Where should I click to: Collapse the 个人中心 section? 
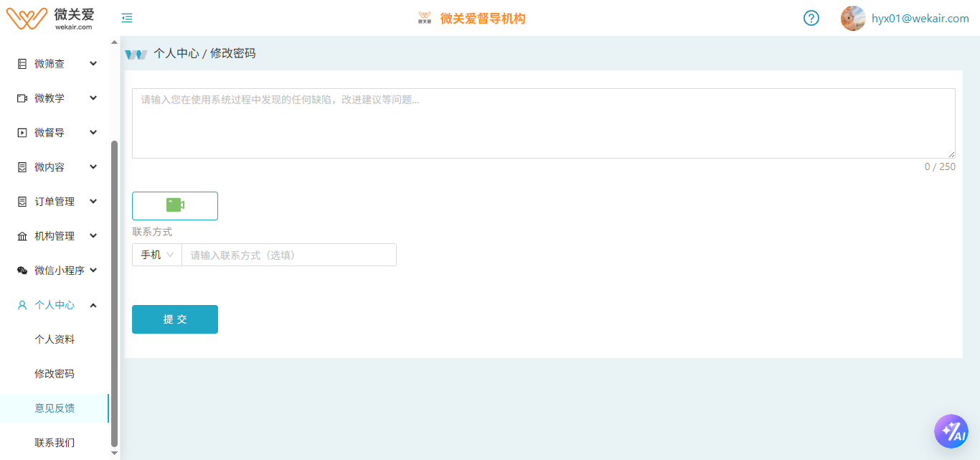tap(93, 305)
